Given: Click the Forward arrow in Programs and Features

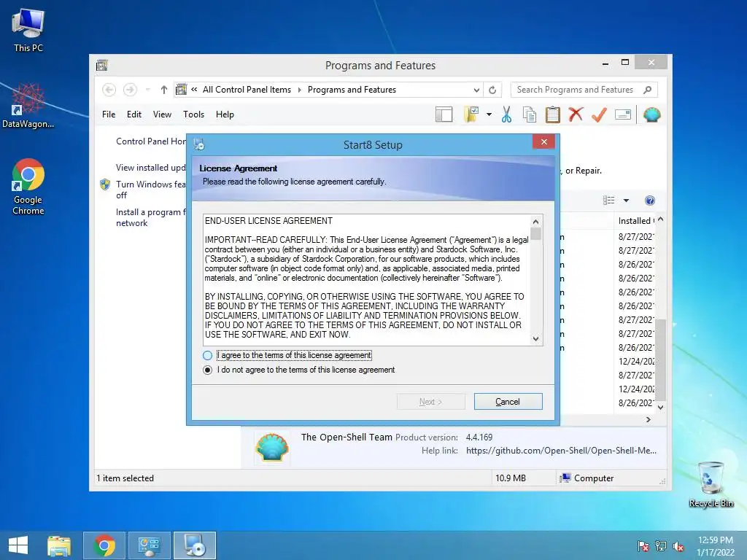Looking at the screenshot, I should [130, 90].
